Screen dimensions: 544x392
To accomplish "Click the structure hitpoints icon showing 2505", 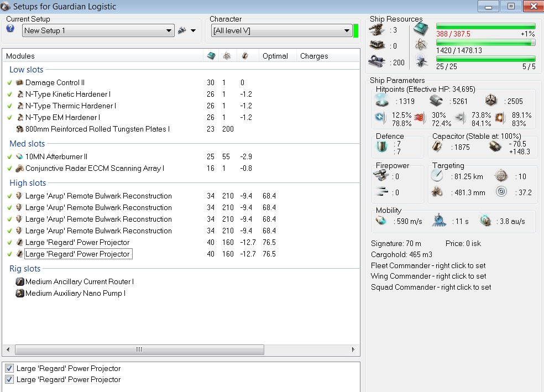I will tap(490, 101).
